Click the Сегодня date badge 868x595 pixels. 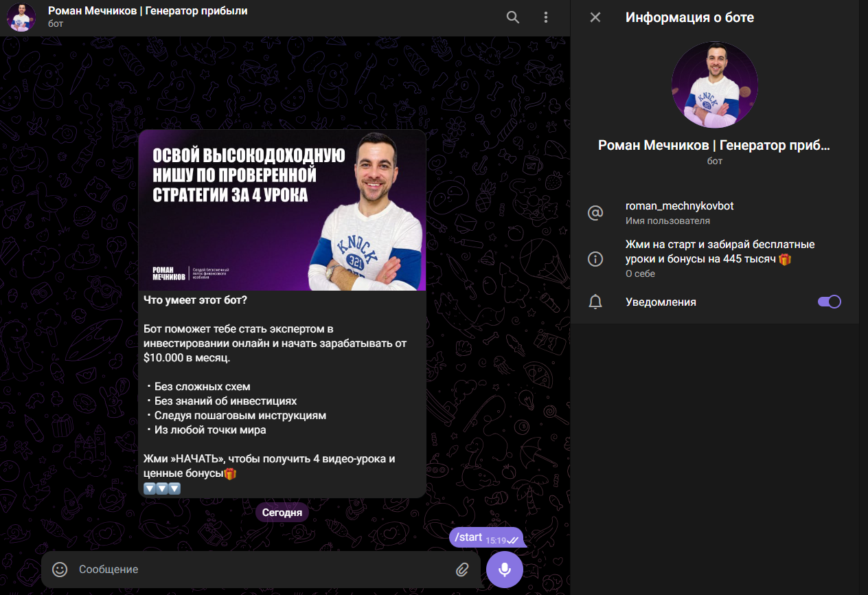[282, 513]
